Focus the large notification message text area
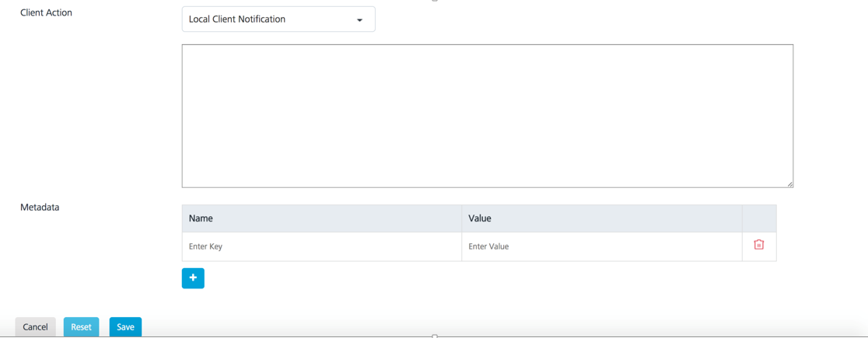This screenshot has height=338, width=868. [487, 116]
